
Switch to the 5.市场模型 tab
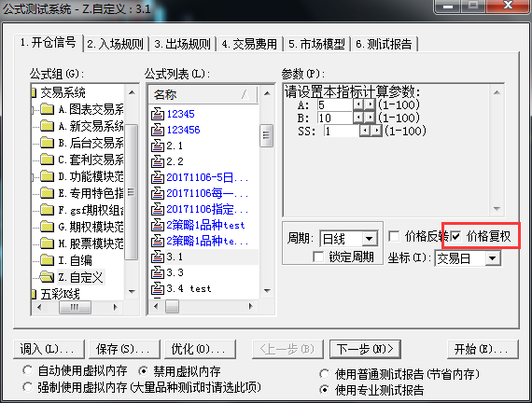pyautogui.click(x=317, y=44)
